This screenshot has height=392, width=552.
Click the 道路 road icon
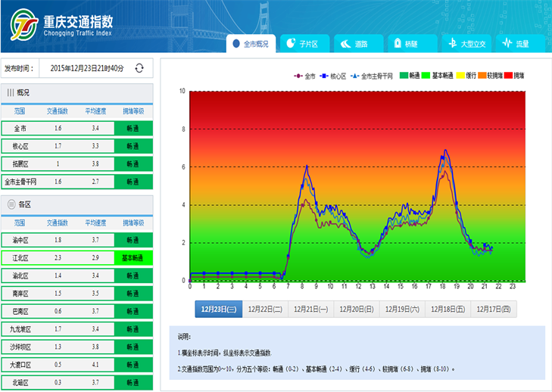point(345,44)
